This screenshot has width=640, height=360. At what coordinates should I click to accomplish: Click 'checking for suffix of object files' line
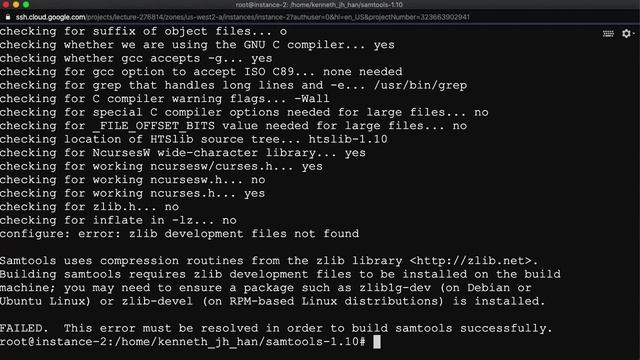[x=143, y=31]
